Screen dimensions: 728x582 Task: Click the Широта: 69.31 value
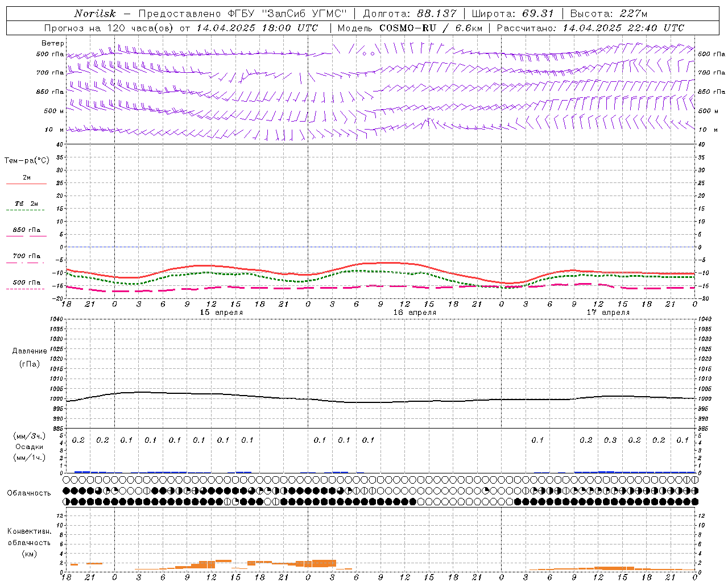513,14
